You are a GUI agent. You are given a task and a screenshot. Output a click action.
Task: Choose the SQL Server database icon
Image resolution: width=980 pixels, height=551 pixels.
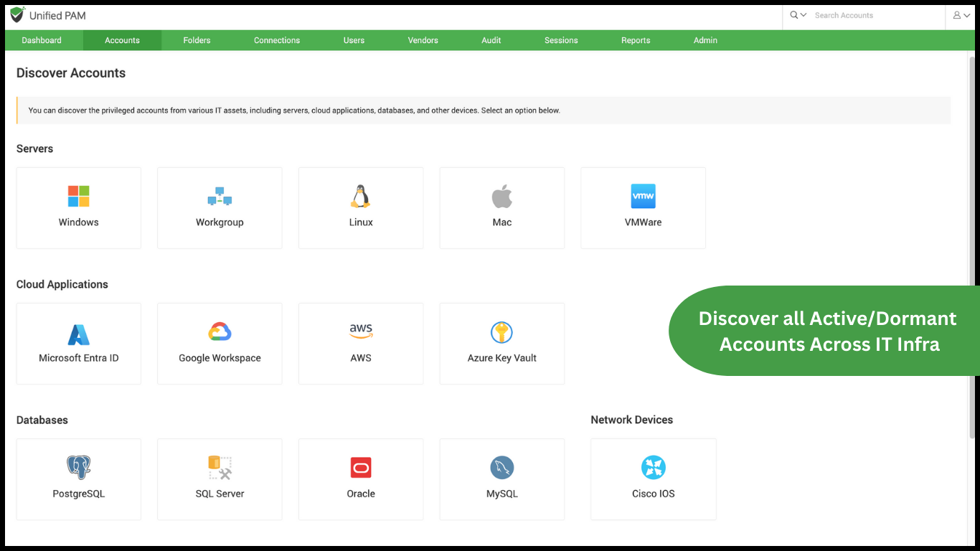(220, 468)
